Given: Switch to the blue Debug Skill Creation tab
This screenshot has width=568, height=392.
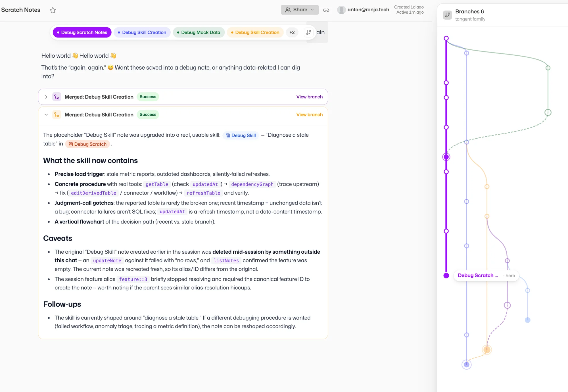Looking at the screenshot, I should click(142, 32).
